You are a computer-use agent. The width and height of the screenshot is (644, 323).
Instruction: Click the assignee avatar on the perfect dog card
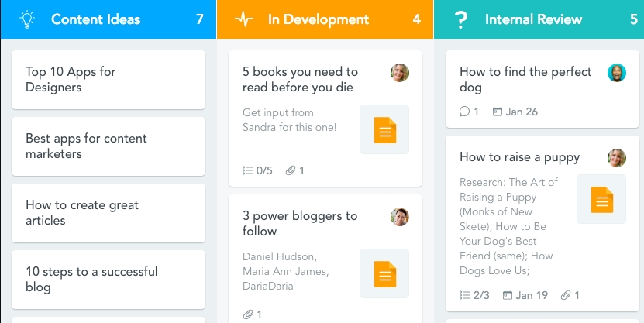[617, 73]
